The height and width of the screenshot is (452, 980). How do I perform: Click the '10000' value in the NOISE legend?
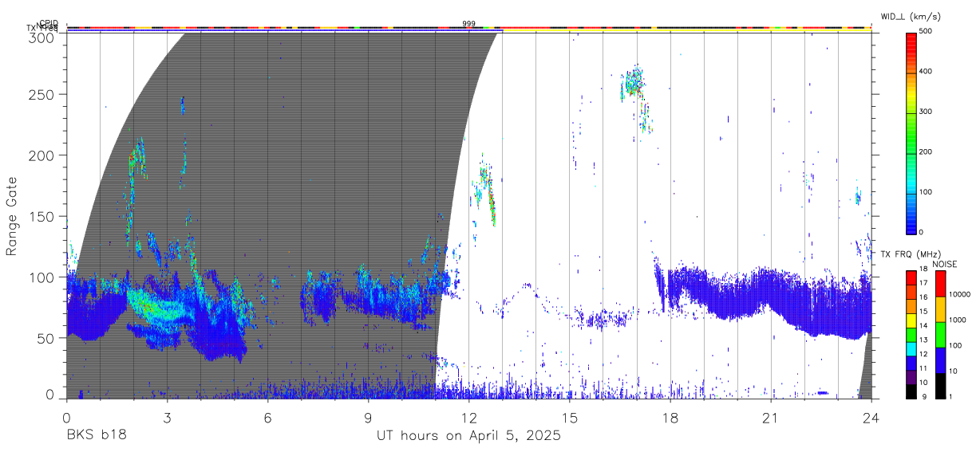point(961,294)
